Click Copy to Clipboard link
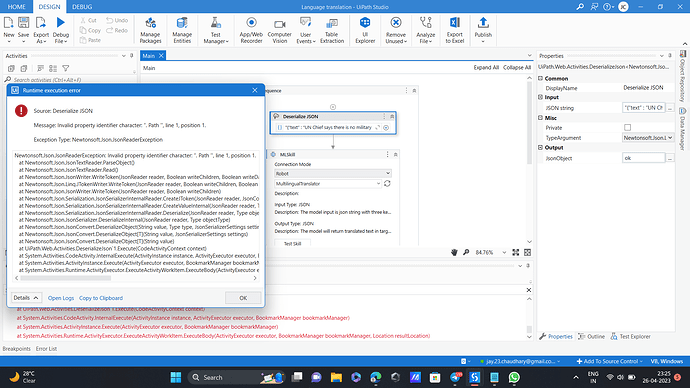The width and height of the screenshot is (690, 388). click(101, 298)
